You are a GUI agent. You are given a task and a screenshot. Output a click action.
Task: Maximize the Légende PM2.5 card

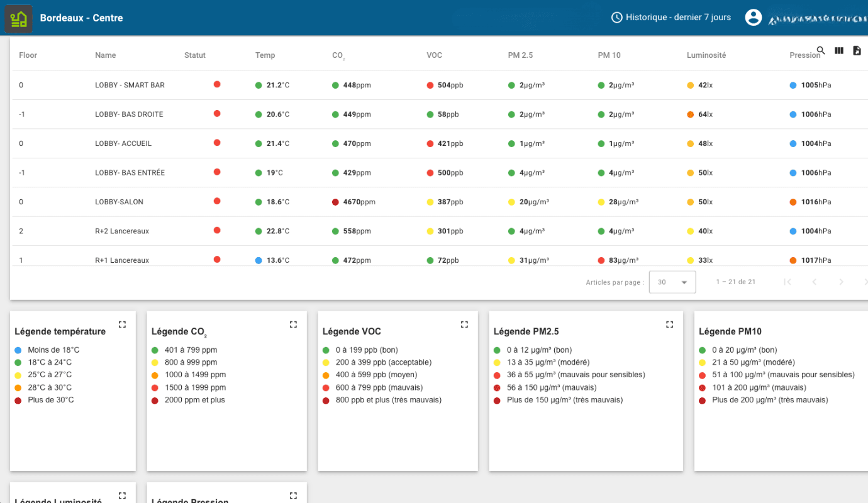pyautogui.click(x=669, y=324)
